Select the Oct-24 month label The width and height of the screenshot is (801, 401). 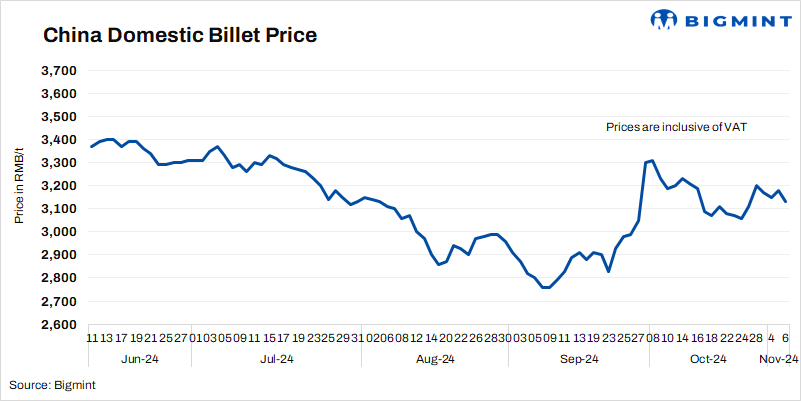(x=706, y=359)
